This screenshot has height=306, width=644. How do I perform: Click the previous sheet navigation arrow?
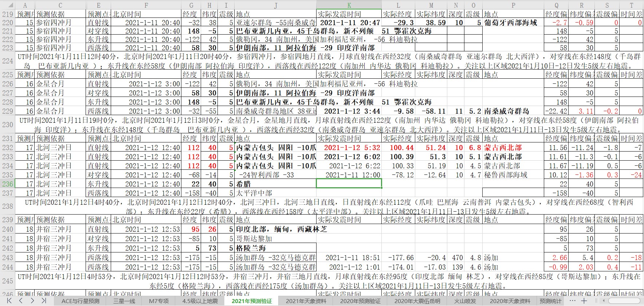[21, 301]
